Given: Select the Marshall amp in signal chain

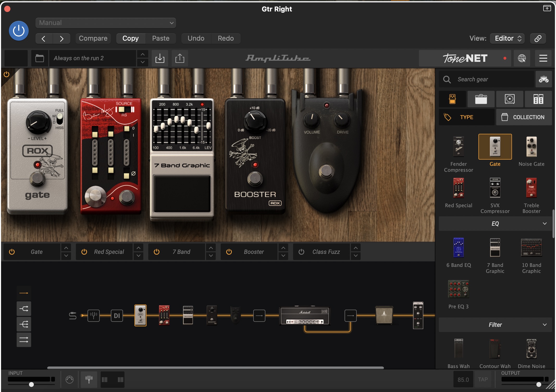Looking at the screenshot, I should pos(304,316).
